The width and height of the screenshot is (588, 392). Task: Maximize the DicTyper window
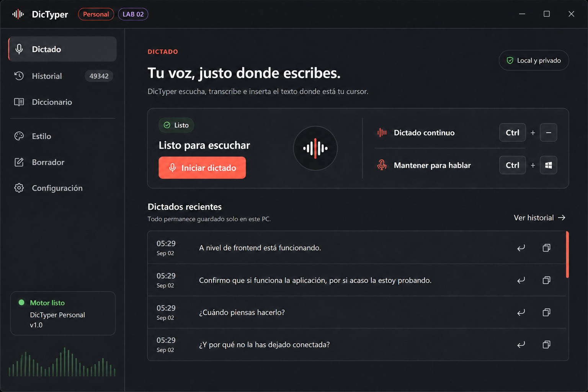pos(547,14)
